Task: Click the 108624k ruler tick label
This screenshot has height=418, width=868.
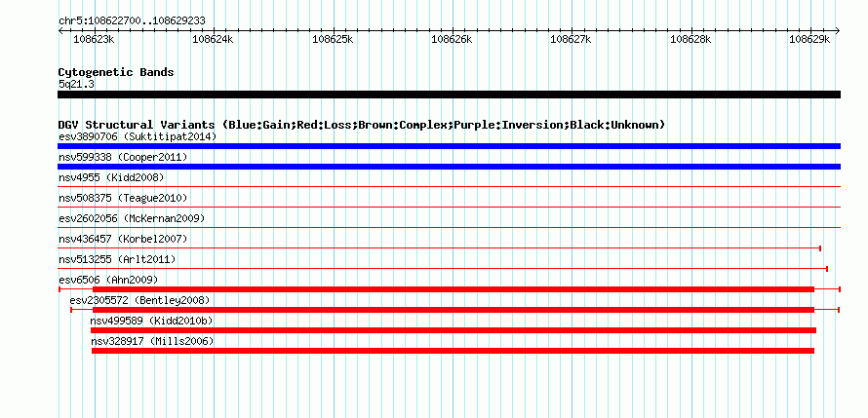Action: coord(214,39)
